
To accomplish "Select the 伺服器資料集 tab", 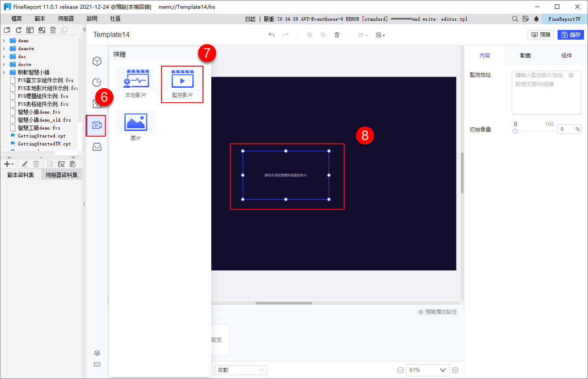I will [x=62, y=175].
